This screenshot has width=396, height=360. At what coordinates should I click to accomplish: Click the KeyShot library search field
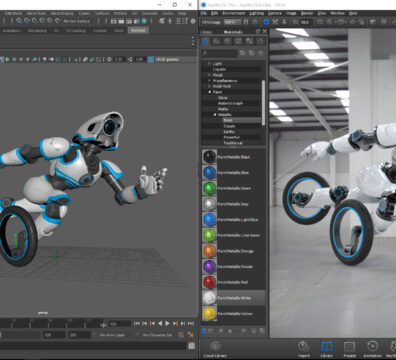coord(220,53)
